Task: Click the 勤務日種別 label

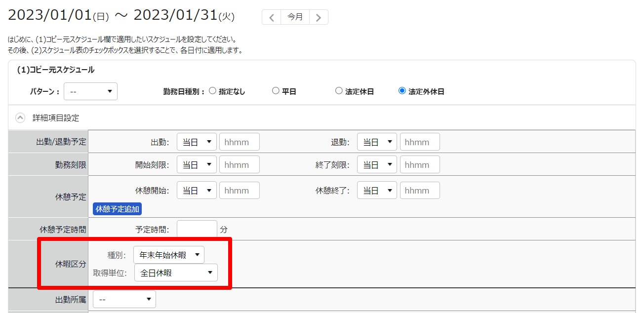Action: [x=184, y=91]
